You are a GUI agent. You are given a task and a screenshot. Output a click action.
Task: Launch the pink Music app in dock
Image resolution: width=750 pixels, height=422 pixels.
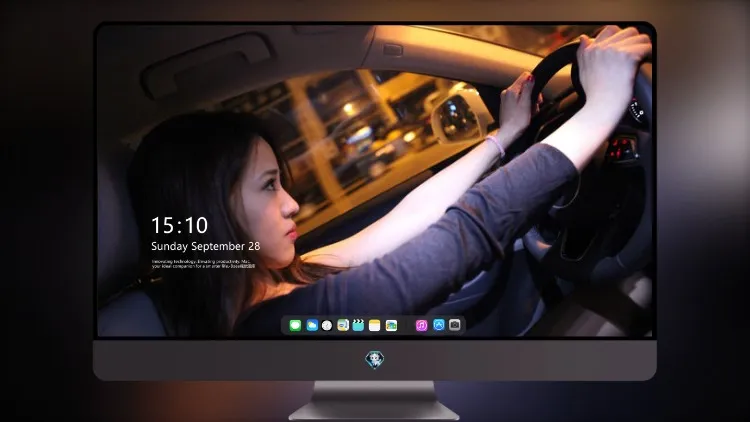[x=421, y=325]
